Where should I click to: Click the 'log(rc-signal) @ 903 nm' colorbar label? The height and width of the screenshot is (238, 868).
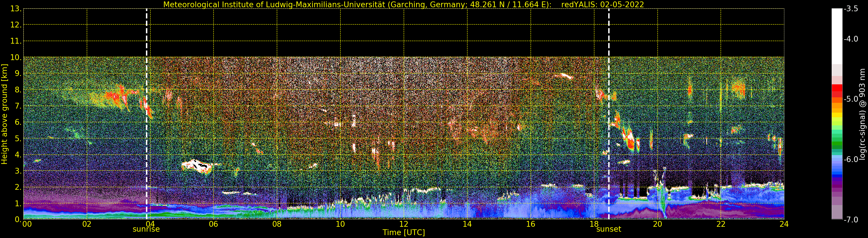tap(862, 114)
